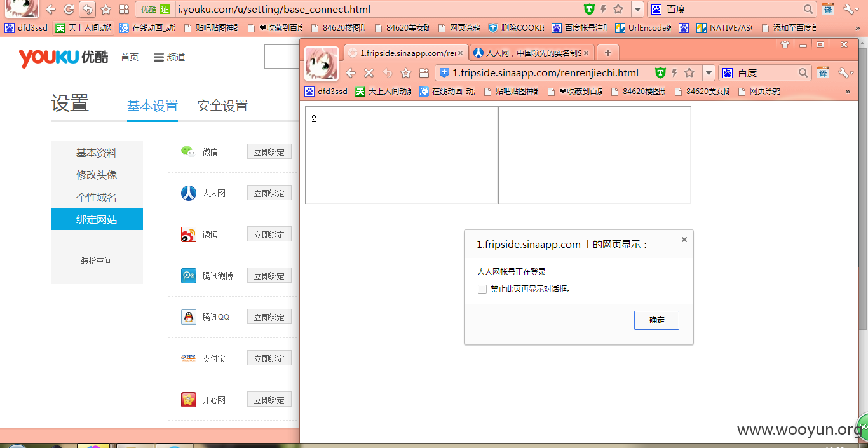Open 网页涂鸦 bookmark in fripside window
868x448 pixels.
(759, 92)
